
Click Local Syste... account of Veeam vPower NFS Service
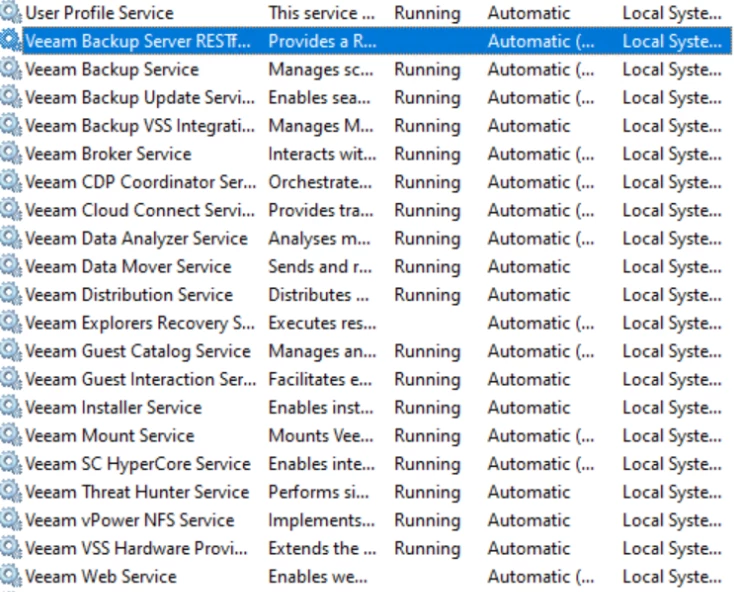[x=672, y=520]
